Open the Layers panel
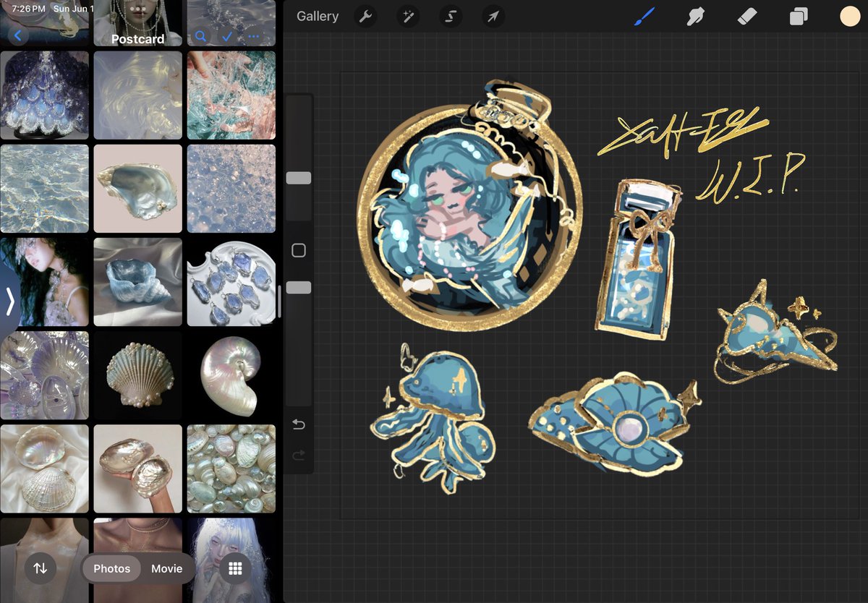The height and width of the screenshot is (603, 868). [797, 16]
